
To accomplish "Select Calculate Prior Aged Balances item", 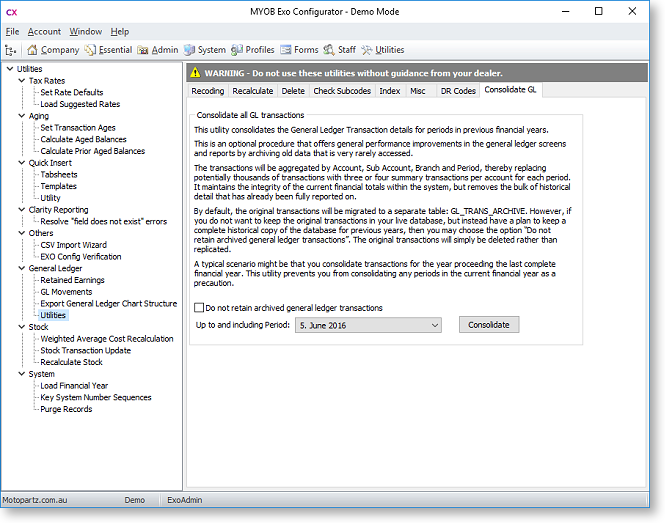I will point(92,151).
